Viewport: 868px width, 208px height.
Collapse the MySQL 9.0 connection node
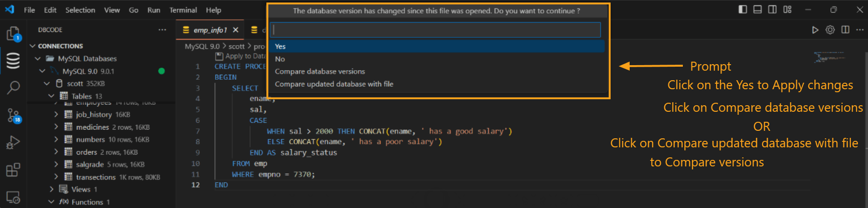(42, 71)
